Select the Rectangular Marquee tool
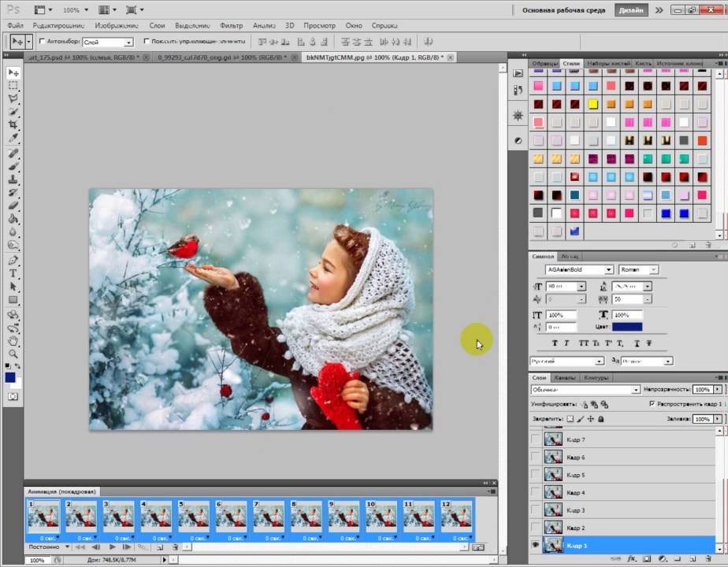The image size is (728, 567). pyautogui.click(x=13, y=86)
